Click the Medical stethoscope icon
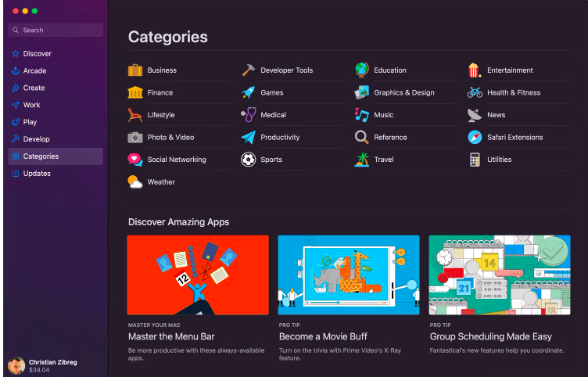The width and height of the screenshot is (588, 377). (248, 115)
